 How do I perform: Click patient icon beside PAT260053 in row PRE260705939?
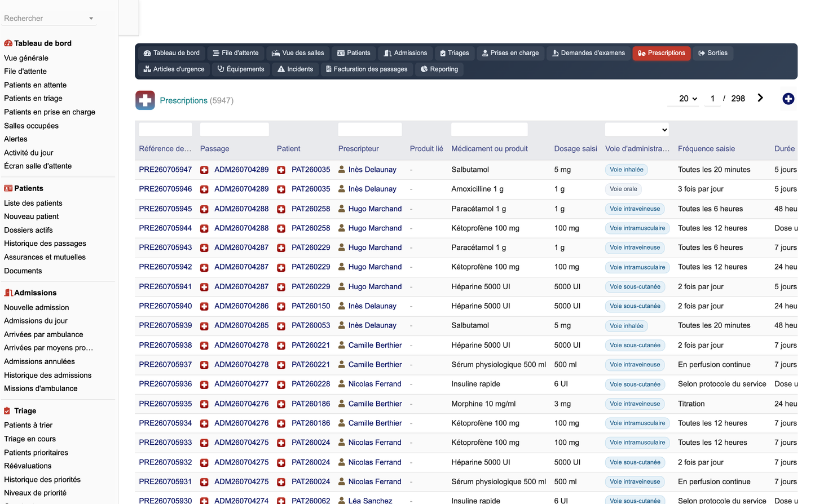(281, 326)
